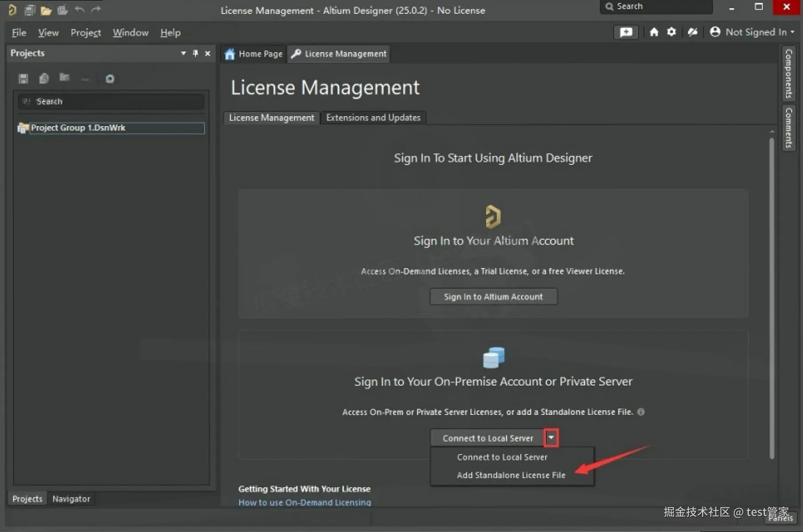Viewport: 803px width, 532px height.
Task: Click the 'Getting Started With Your License' heading
Action: (x=304, y=489)
